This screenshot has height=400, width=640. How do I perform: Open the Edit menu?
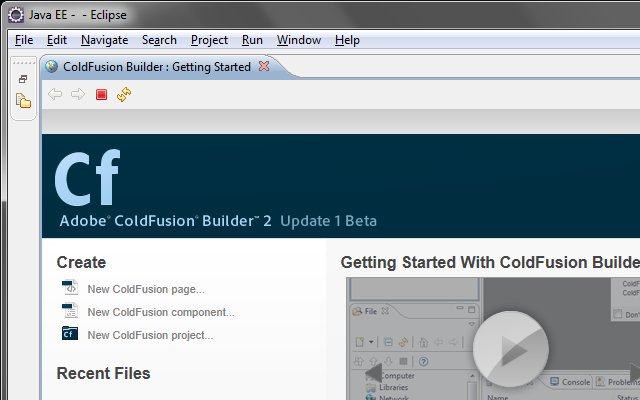[57, 40]
